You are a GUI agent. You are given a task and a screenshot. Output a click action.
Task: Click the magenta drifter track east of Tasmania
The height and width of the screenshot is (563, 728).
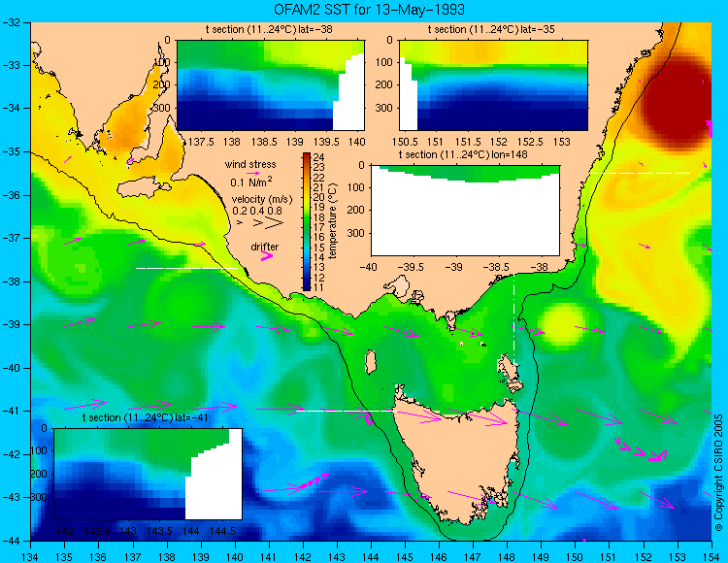tap(642, 450)
